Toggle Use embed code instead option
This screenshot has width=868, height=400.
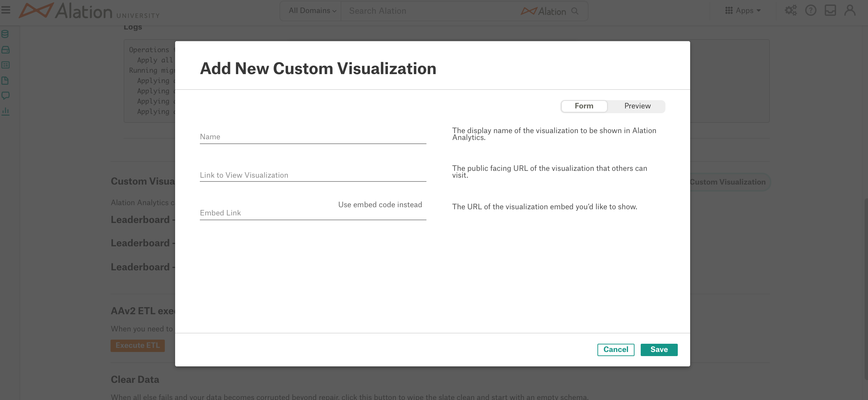click(380, 205)
